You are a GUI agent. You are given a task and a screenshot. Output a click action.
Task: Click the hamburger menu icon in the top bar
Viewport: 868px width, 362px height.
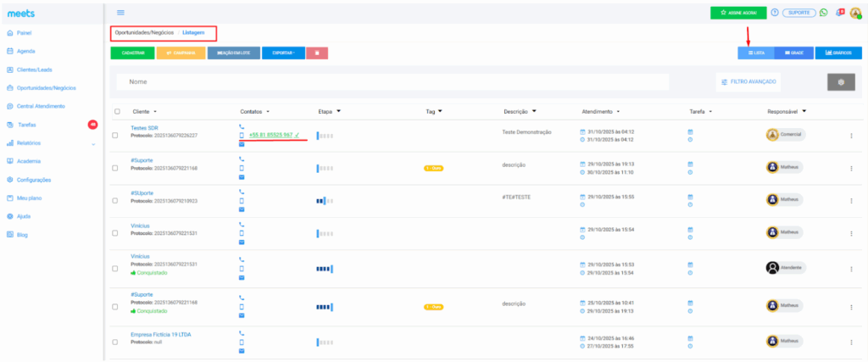pos(120,13)
